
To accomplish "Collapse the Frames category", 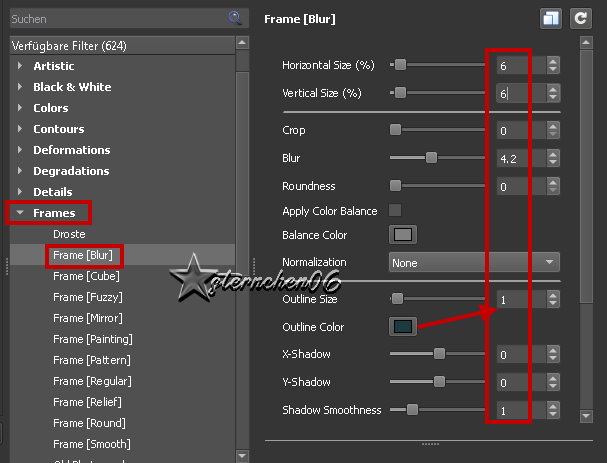I will click(x=19, y=213).
